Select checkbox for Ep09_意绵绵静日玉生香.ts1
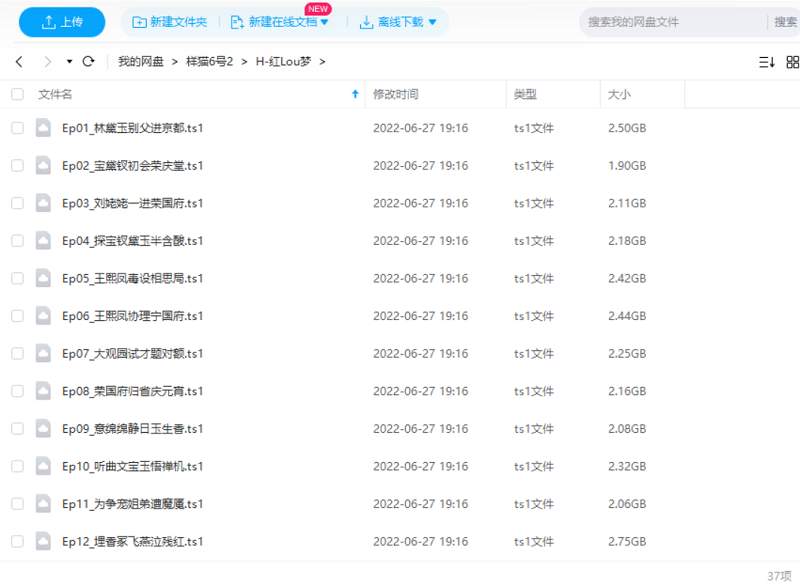Image resolution: width=800 pixels, height=586 pixels. pyautogui.click(x=17, y=428)
